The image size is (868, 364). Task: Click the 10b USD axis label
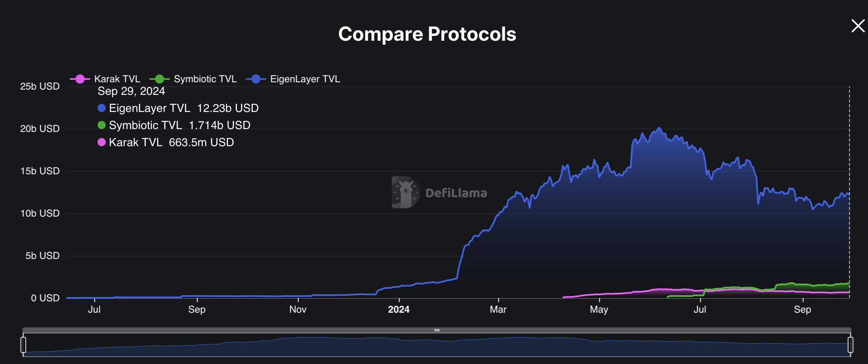click(x=40, y=213)
